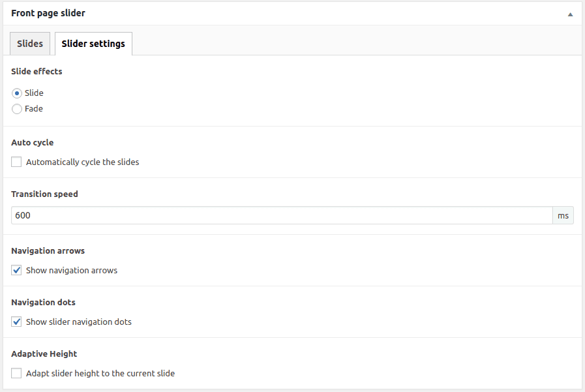585x392 pixels.
Task: Disable the slider navigation dots checkbox
Action: [x=17, y=322]
